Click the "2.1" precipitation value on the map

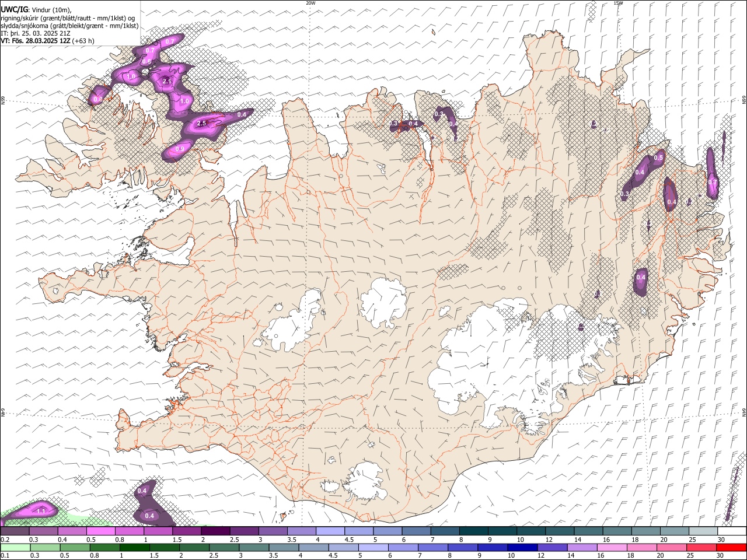pyautogui.click(x=167, y=81)
